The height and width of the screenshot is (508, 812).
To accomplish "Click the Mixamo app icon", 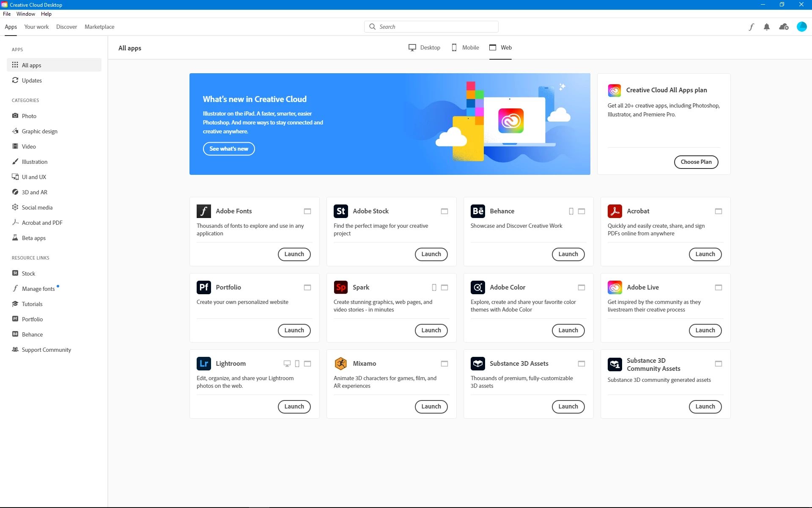I will pyautogui.click(x=340, y=363).
